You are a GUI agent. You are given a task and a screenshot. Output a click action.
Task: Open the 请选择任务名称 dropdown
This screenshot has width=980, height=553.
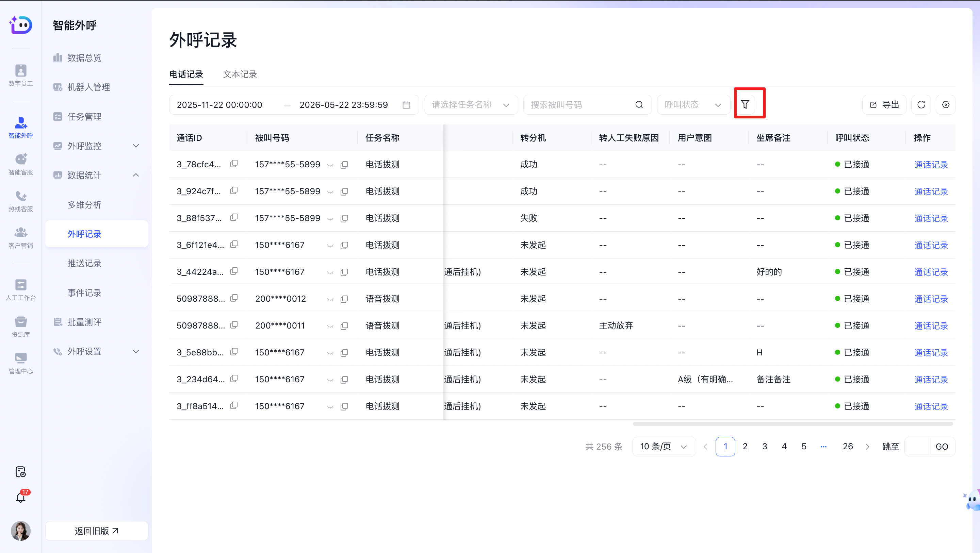(471, 105)
